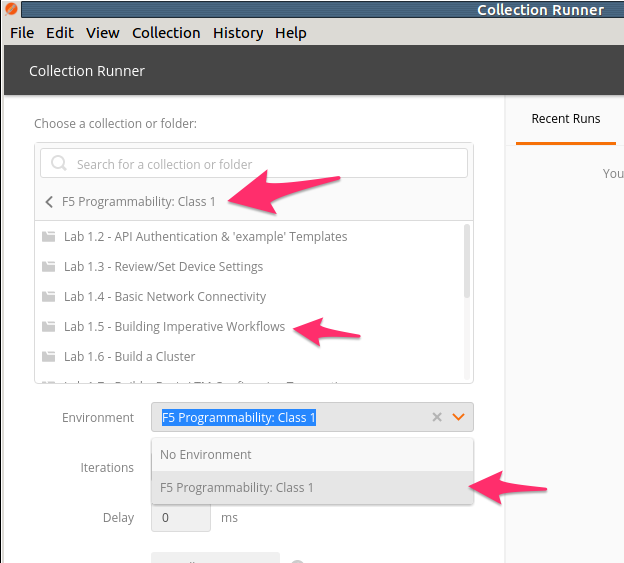Click the folder list scrollbar

(x=467, y=261)
